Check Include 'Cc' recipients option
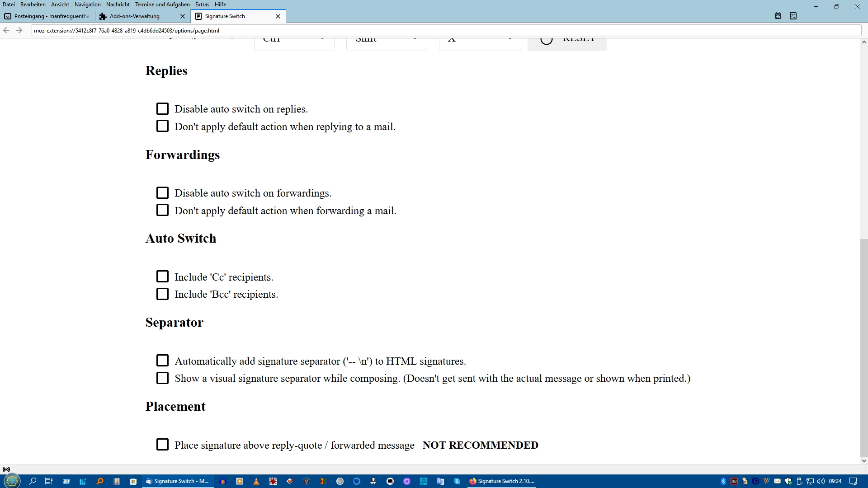The height and width of the screenshot is (488, 868). click(162, 277)
